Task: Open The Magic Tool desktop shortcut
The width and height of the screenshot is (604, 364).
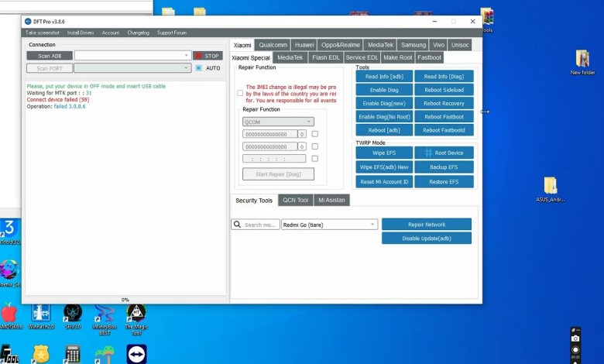Action: [x=136, y=314]
